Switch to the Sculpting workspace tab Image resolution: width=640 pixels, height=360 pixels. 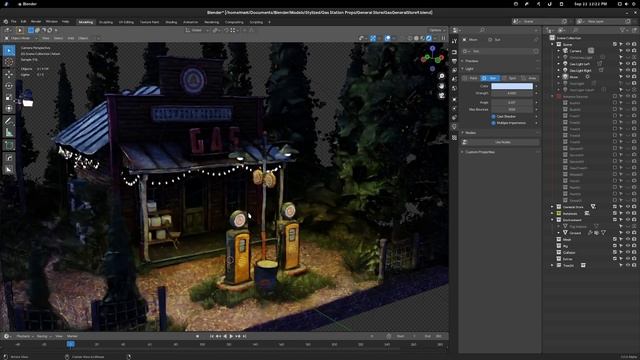(x=106, y=22)
